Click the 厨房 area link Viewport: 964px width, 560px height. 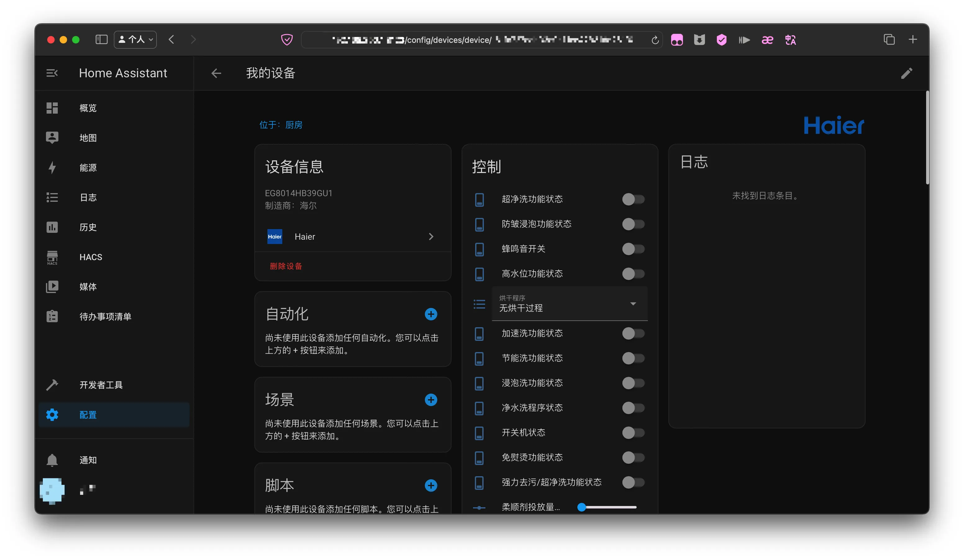tap(293, 125)
